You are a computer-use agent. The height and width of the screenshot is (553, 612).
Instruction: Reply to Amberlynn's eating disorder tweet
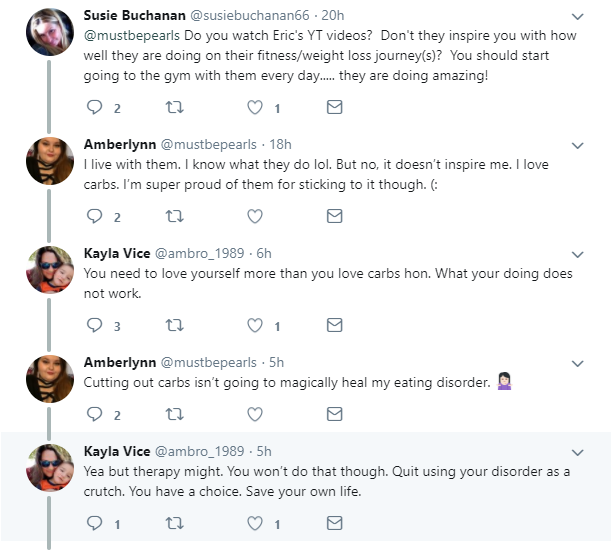point(94,414)
